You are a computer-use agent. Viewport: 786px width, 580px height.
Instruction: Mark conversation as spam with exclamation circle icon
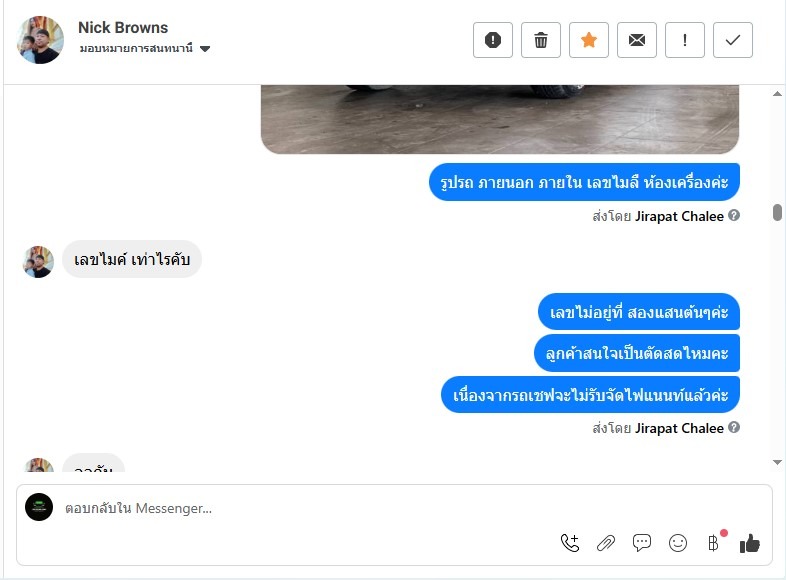pos(492,40)
